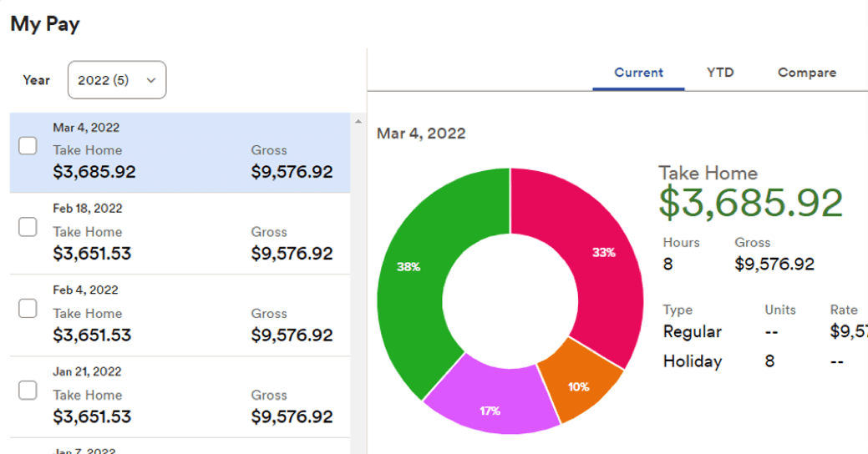
Task: Click the Holiday pay type row
Action: coord(692,361)
